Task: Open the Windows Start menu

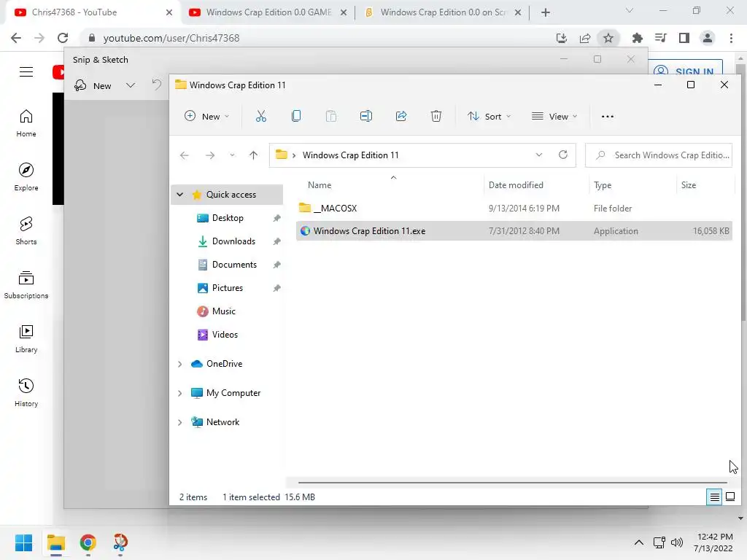Action: 24,542
